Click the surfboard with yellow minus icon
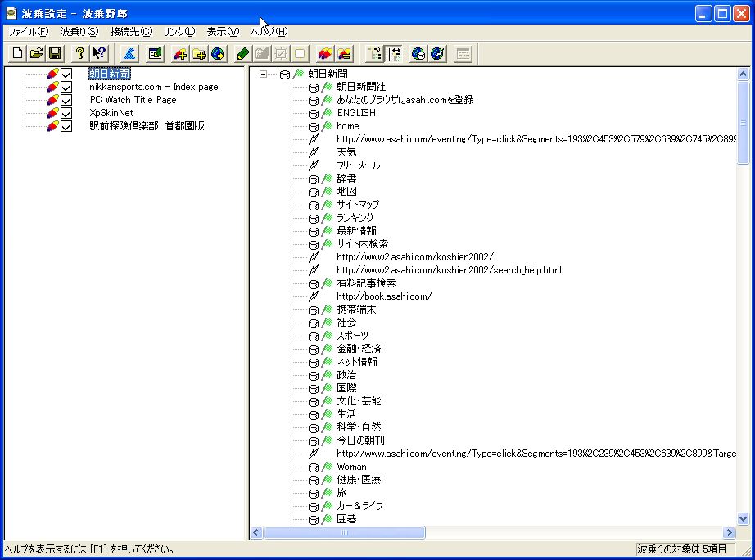 344,53
